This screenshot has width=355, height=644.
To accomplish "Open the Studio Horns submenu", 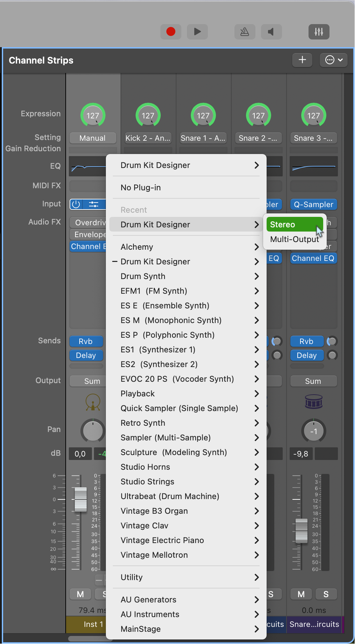I will pyautogui.click(x=186, y=467).
